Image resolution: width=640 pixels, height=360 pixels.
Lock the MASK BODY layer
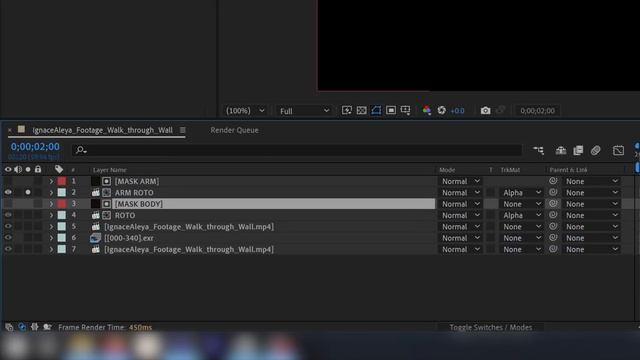[x=38, y=204]
